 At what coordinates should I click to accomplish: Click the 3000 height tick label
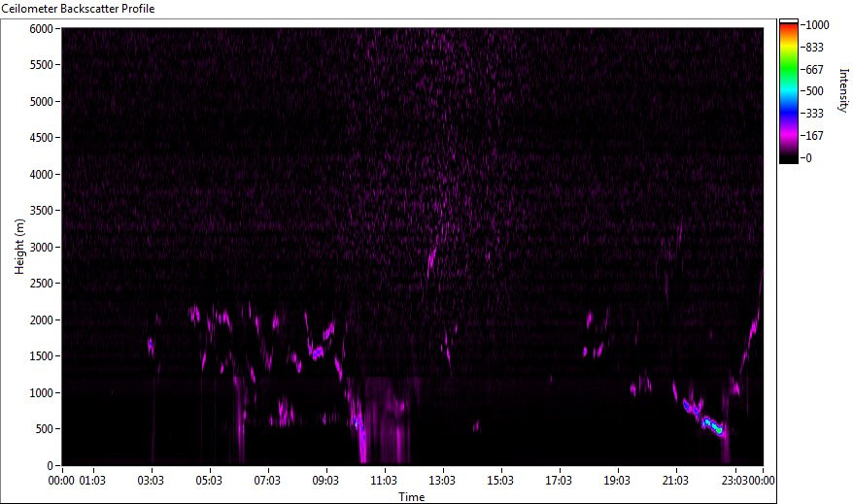(42, 248)
